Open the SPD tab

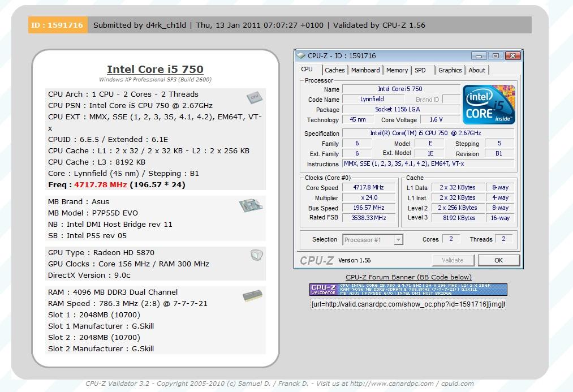click(420, 70)
